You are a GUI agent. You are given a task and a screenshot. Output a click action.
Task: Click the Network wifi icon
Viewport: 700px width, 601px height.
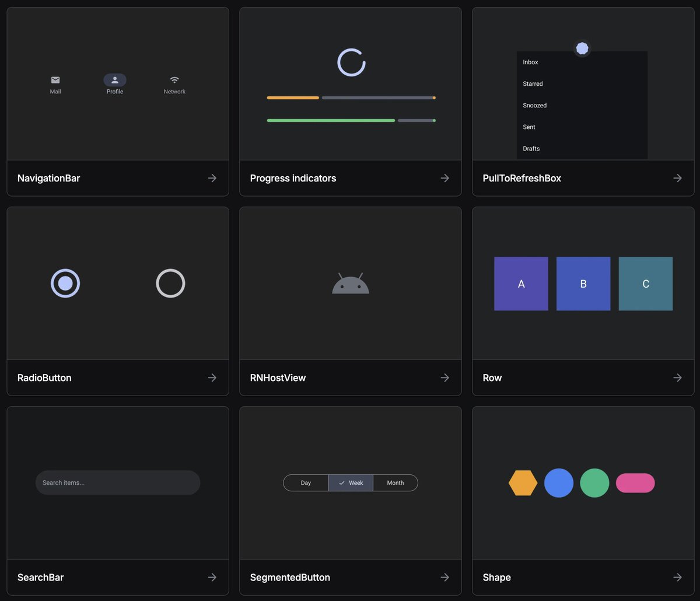(174, 80)
